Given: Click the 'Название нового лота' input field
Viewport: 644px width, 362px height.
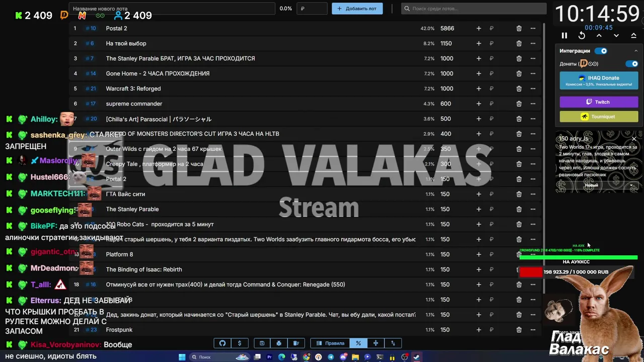Looking at the screenshot, I should coord(172,9).
